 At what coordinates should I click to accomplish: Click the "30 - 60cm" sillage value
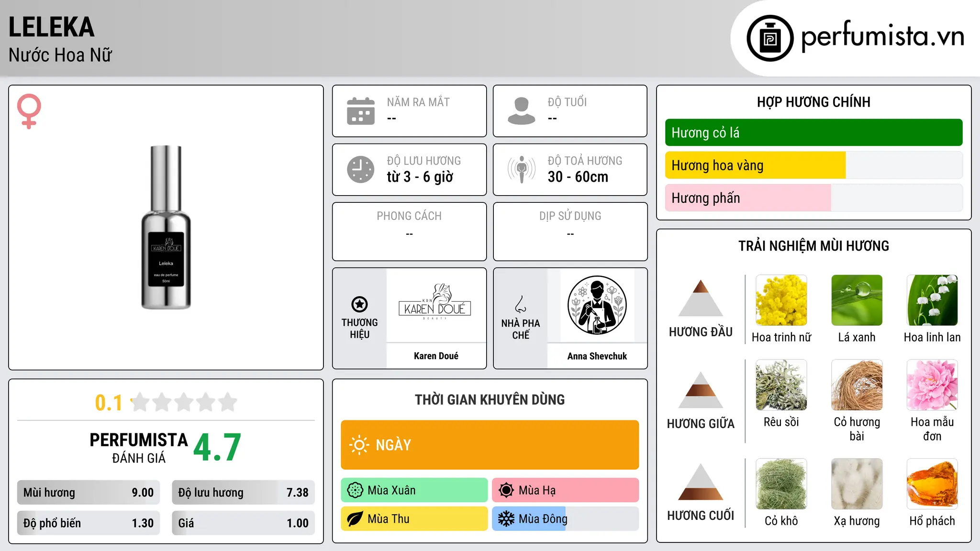[x=578, y=177]
